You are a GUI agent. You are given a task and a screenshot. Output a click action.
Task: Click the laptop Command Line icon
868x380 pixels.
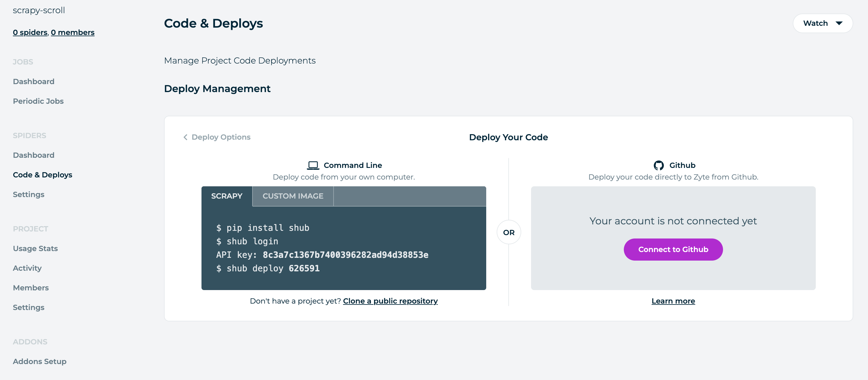[x=313, y=165]
